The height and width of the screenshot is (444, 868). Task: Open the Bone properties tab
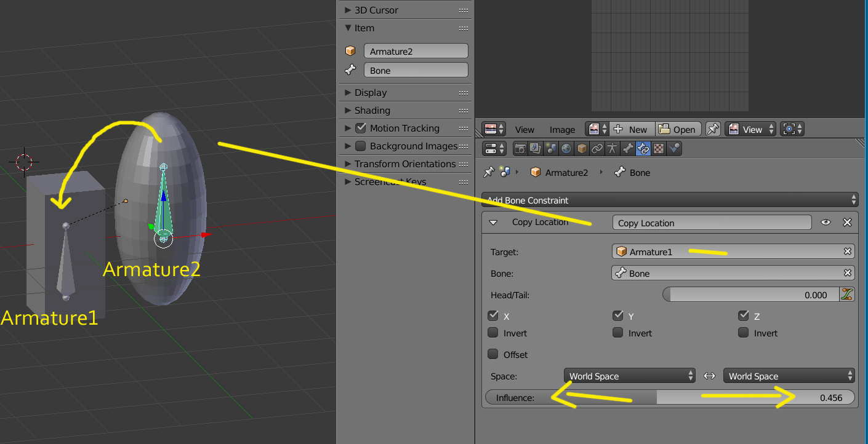coord(628,148)
